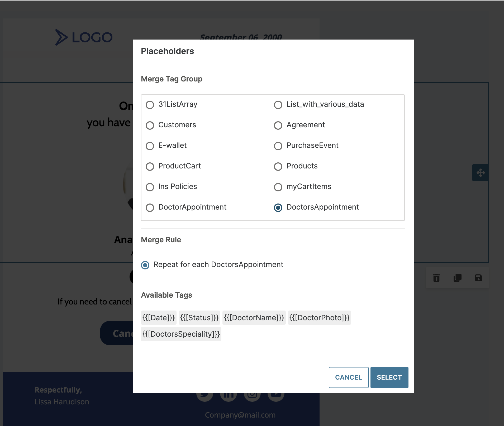Click the Cancel button in the dialog
The width and height of the screenshot is (504, 426).
[x=348, y=377]
